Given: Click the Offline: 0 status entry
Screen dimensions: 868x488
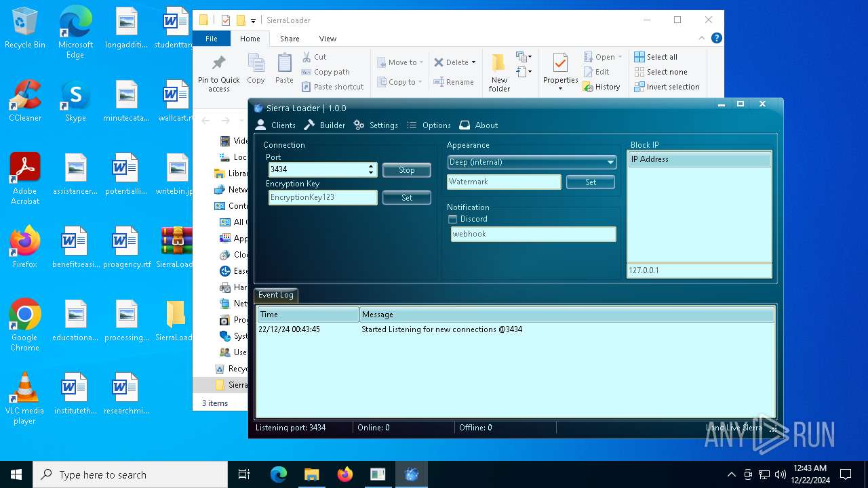Looking at the screenshot, I should 475,428.
